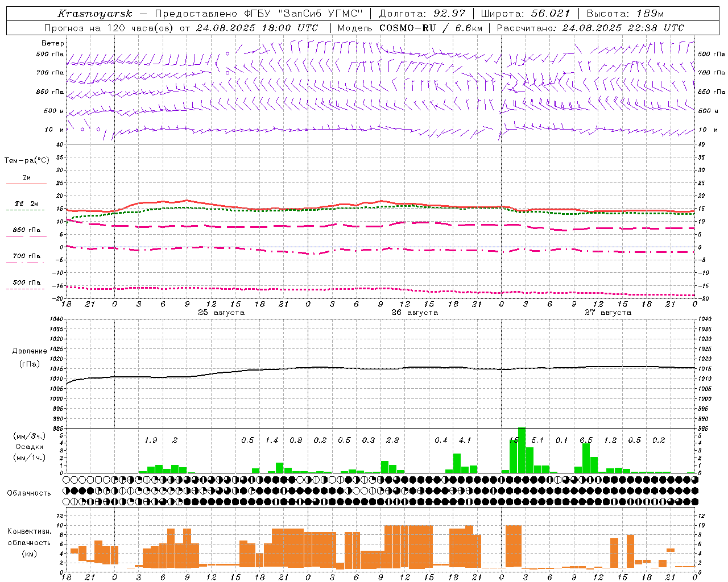Click the 'Долгота: 92.97' header field
This screenshot has width=728, height=582.
click(422, 14)
